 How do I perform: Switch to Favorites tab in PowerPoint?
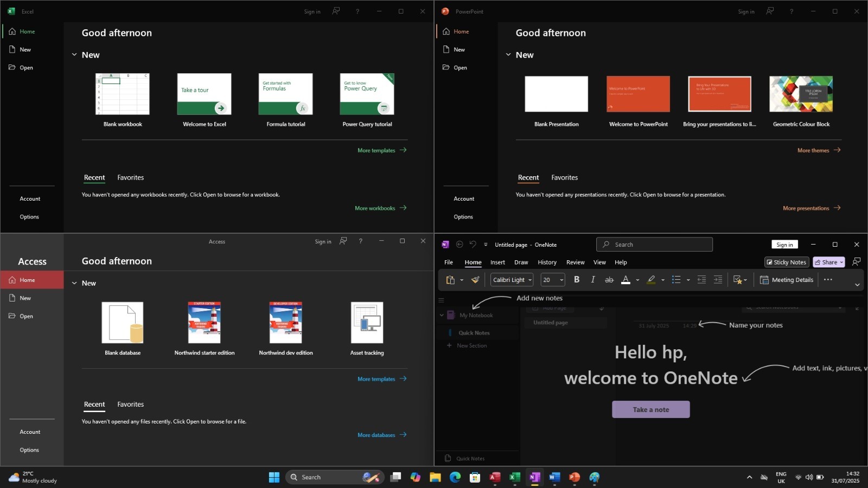[565, 177]
